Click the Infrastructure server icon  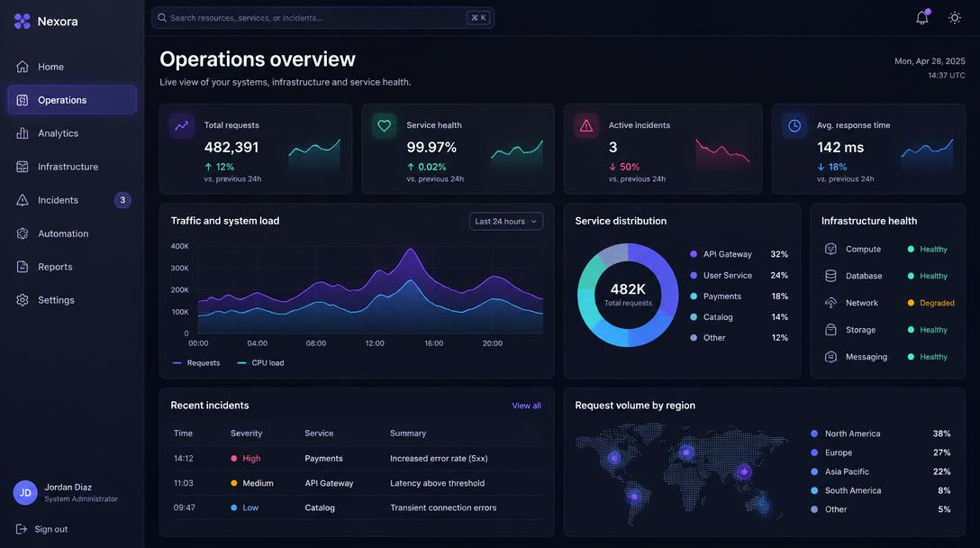click(23, 167)
